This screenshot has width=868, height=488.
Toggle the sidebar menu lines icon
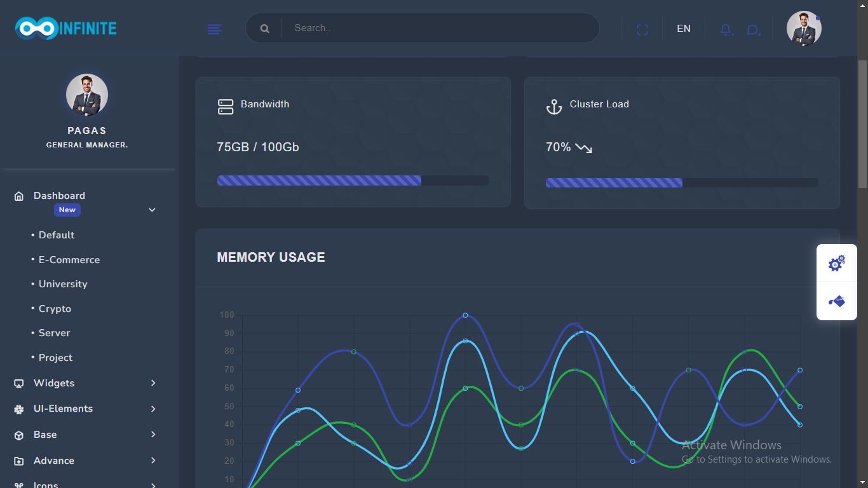[215, 29]
